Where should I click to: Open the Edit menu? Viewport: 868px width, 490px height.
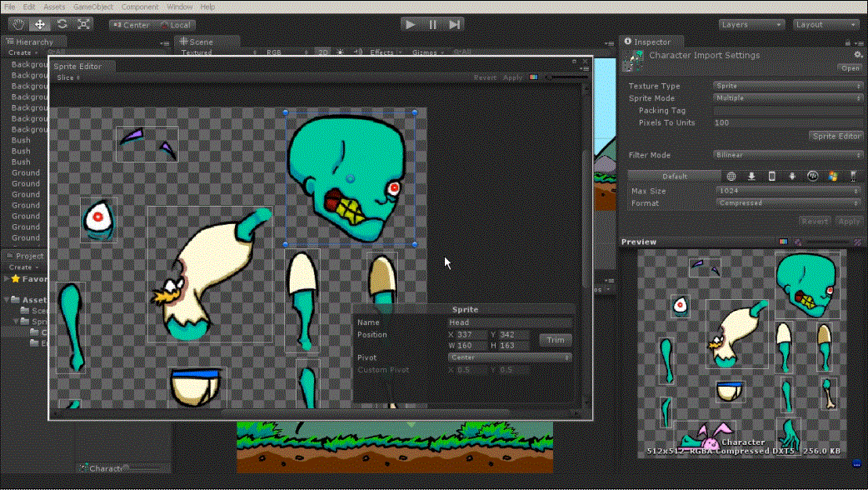tap(29, 7)
